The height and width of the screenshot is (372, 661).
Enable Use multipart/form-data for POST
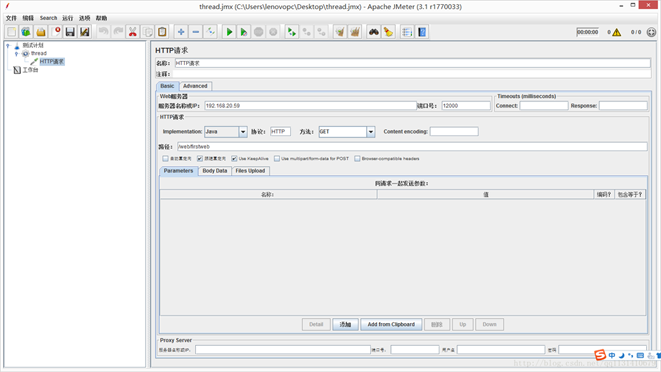(x=277, y=159)
